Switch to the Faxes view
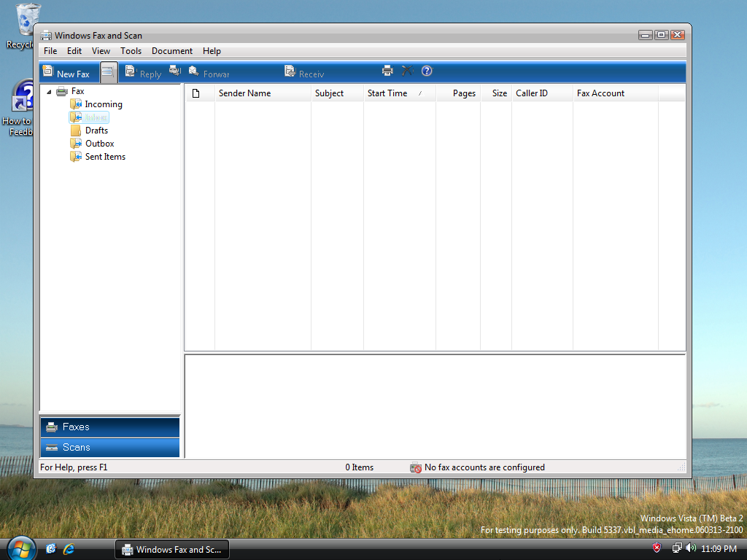 [109, 427]
